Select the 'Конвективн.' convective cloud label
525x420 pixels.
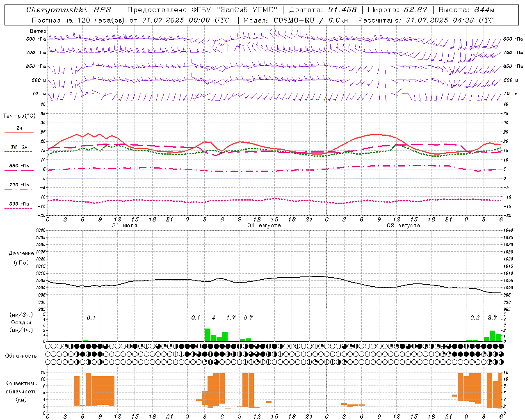click(21, 383)
